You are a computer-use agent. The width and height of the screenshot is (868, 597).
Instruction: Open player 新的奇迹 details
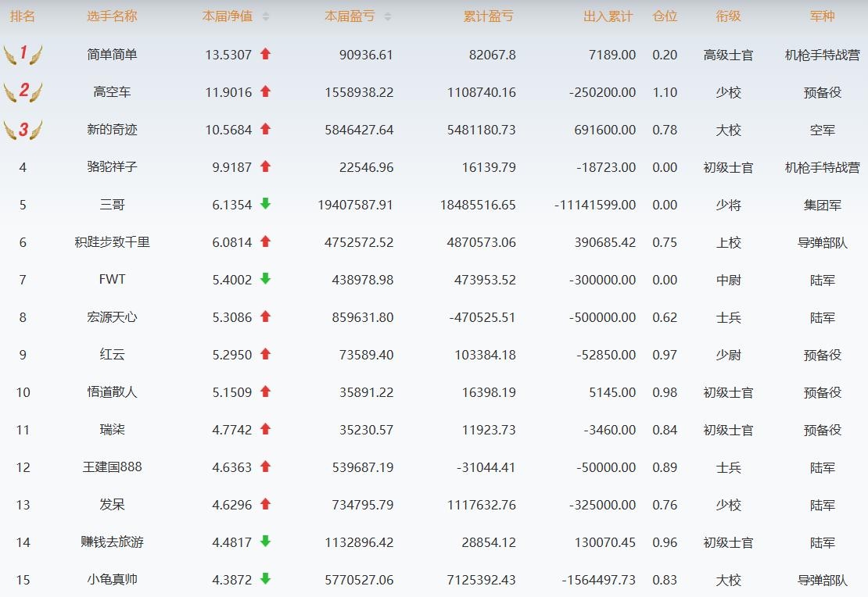coord(112,130)
